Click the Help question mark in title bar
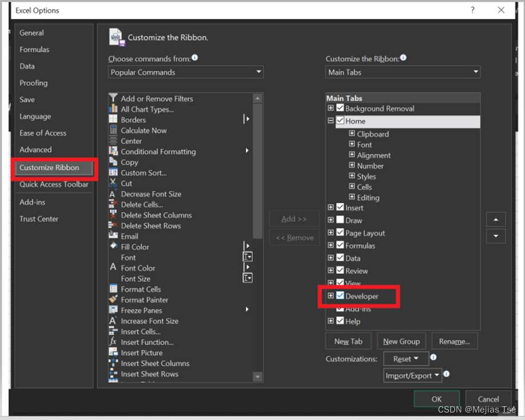 [472, 10]
